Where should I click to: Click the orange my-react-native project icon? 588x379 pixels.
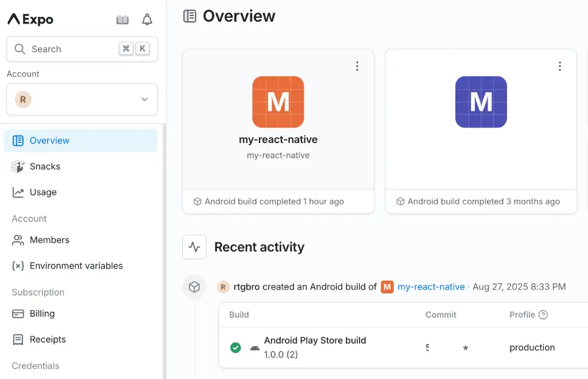point(278,102)
